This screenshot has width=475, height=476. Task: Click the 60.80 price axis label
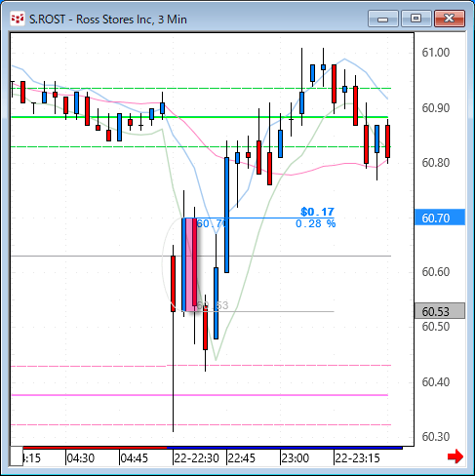[x=436, y=162]
